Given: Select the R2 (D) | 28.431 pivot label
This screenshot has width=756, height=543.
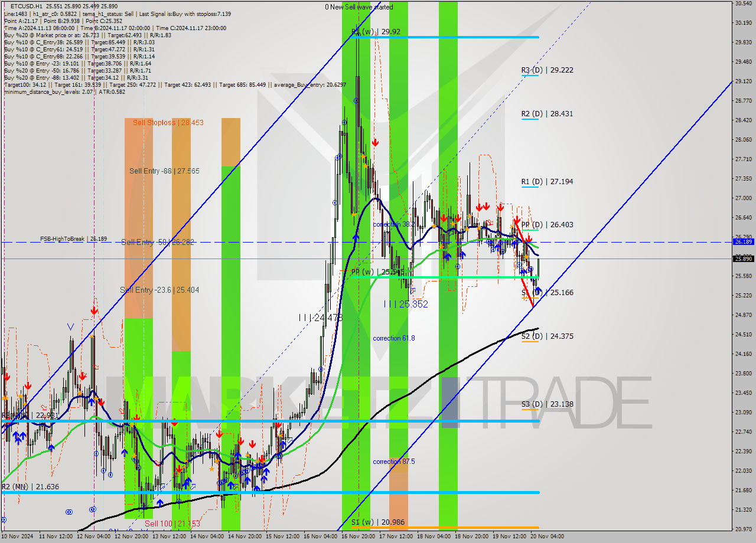Looking at the screenshot, I should [547, 113].
